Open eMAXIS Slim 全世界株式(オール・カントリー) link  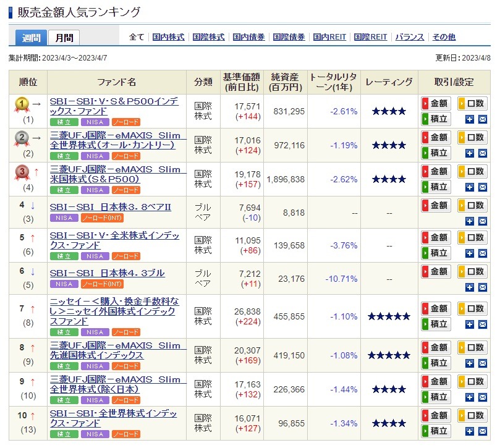coord(117,140)
